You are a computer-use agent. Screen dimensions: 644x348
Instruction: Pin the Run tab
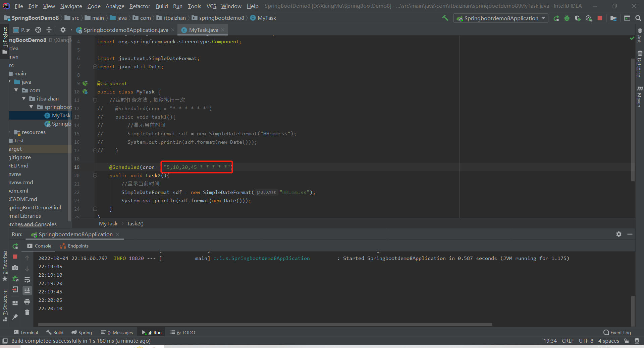tap(15, 317)
